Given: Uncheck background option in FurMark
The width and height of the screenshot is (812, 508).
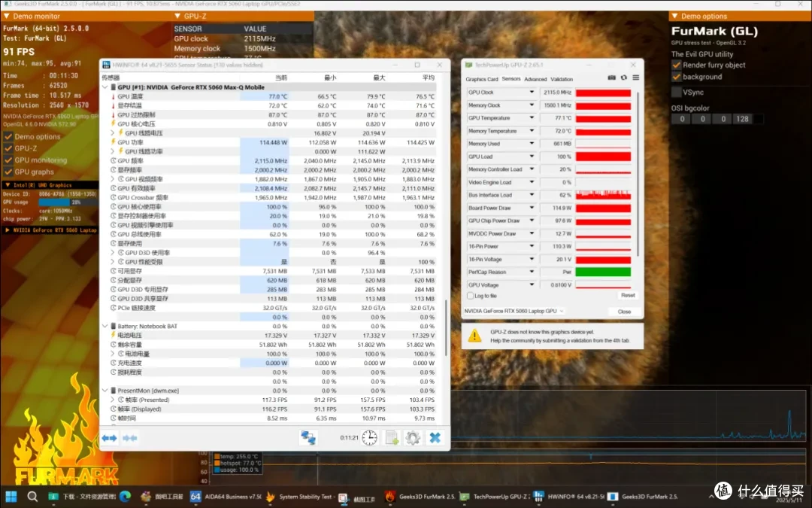Looking at the screenshot, I should (677, 78).
